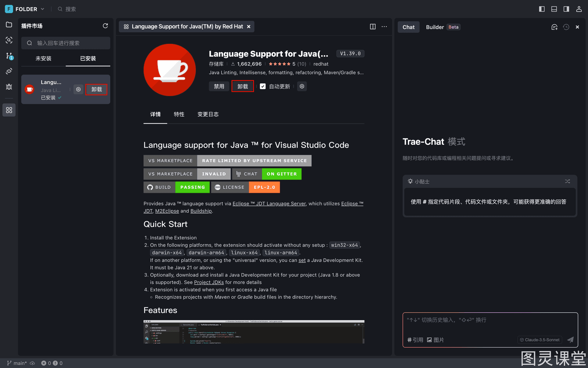This screenshot has width=588, height=368.
Task: Send the chat message with paper-plane icon
Action: [x=570, y=340]
